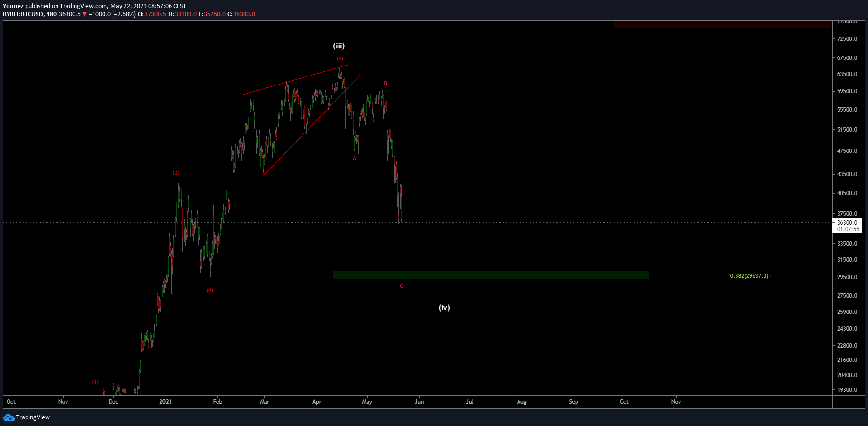Click the 21600.0 price axis label
Screen dimensions: 868x426
[x=847, y=360]
